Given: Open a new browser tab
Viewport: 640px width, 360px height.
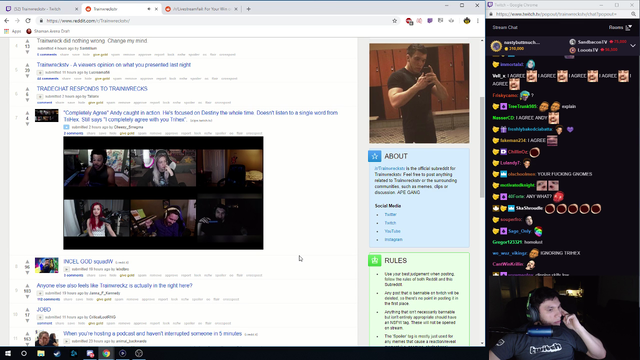Looking at the screenshot, I should pyautogui.click(x=248, y=9).
